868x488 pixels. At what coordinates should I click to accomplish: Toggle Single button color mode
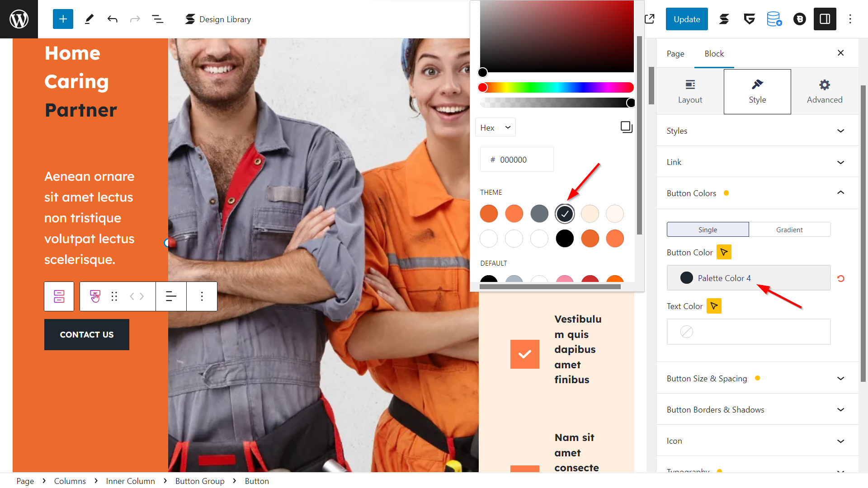pos(708,230)
